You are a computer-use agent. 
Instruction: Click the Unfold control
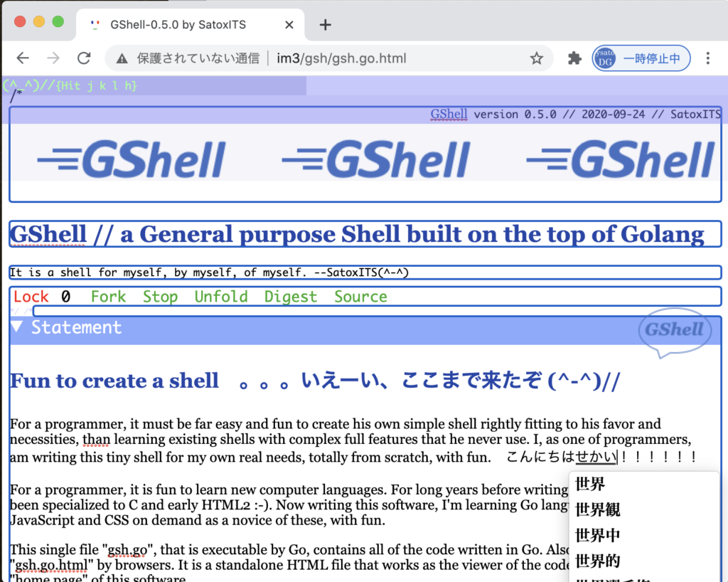point(221,297)
